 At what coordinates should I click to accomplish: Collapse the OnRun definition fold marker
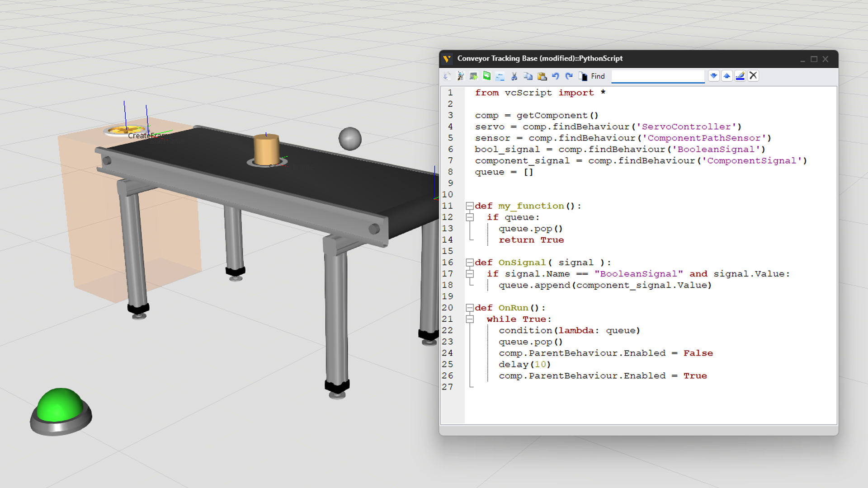tap(470, 308)
